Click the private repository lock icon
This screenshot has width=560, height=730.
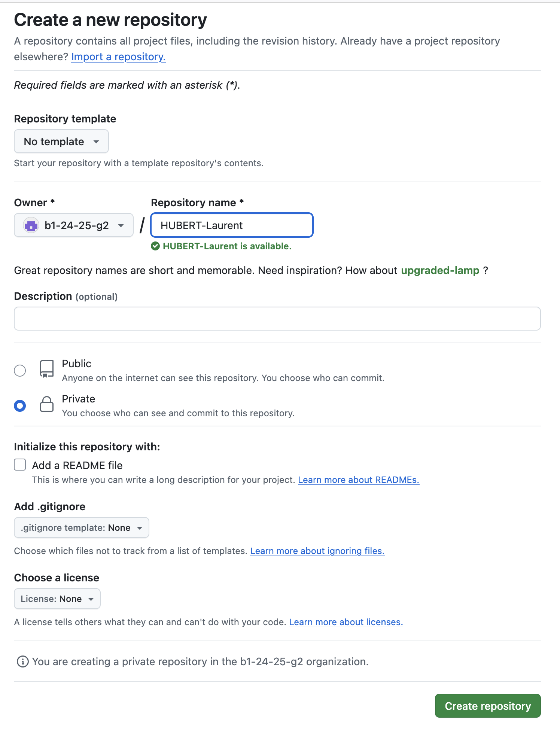click(47, 404)
